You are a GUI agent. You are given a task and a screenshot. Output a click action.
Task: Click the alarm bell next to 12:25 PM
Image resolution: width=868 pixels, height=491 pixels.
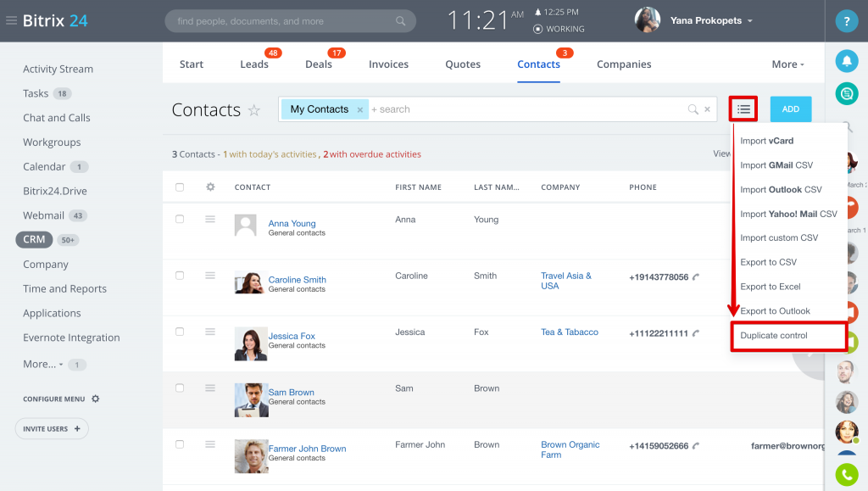tap(537, 12)
